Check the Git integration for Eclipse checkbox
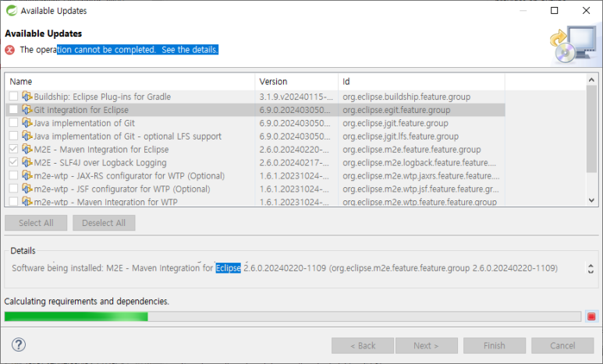Screen dimensions: 603x364 pyautogui.click(x=13, y=110)
